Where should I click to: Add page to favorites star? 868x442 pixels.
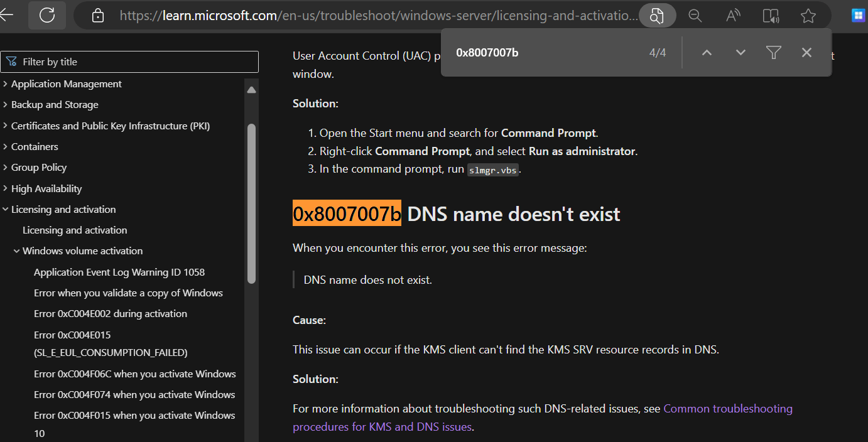[808, 16]
